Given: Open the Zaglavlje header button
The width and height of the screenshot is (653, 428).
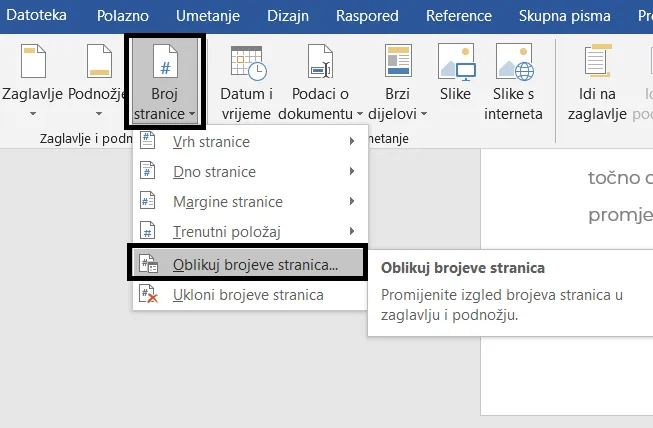Looking at the screenshot, I should 32,81.
